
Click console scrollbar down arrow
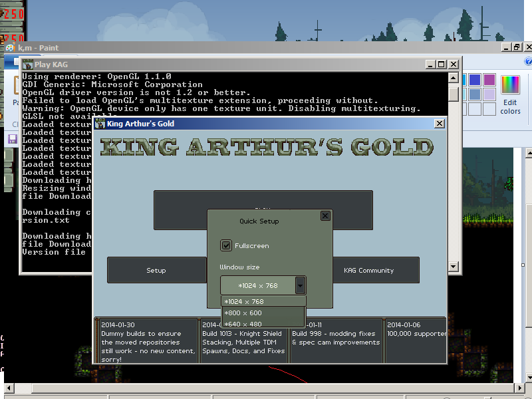[454, 267]
